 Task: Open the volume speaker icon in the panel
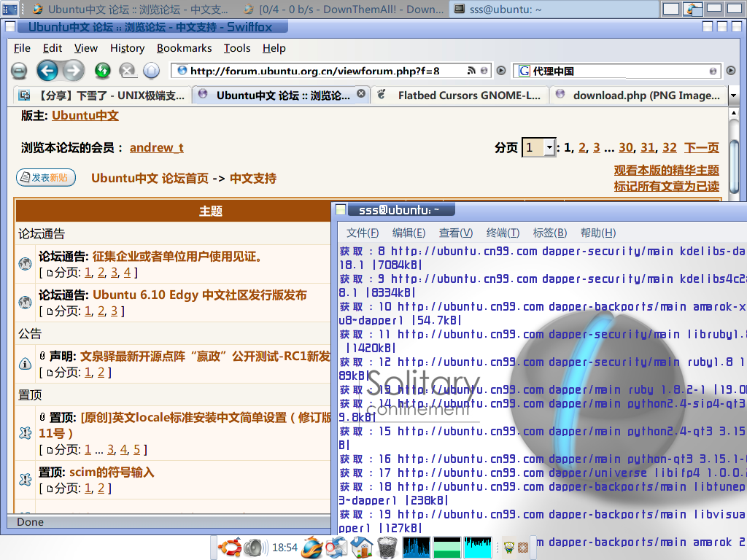[256, 548]
